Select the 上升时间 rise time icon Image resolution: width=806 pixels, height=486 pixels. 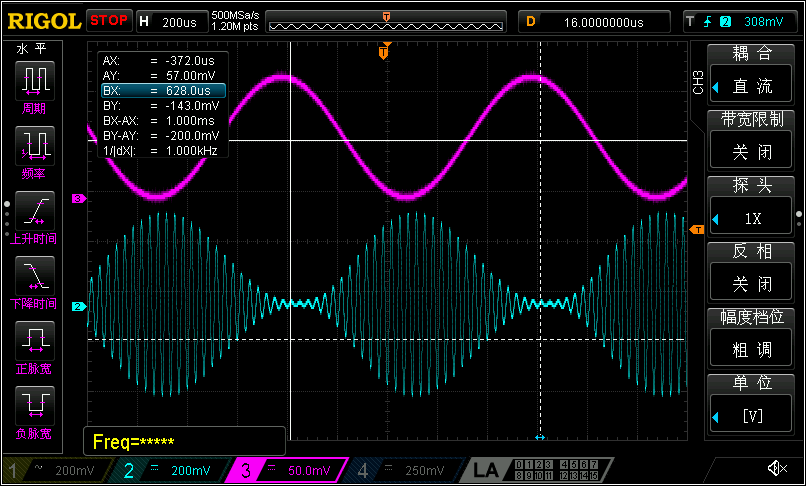click(35, 215)
